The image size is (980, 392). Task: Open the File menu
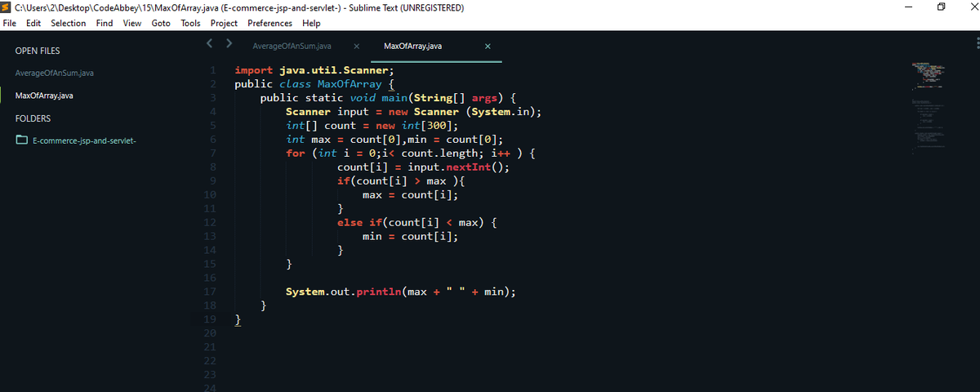[11, 23]
